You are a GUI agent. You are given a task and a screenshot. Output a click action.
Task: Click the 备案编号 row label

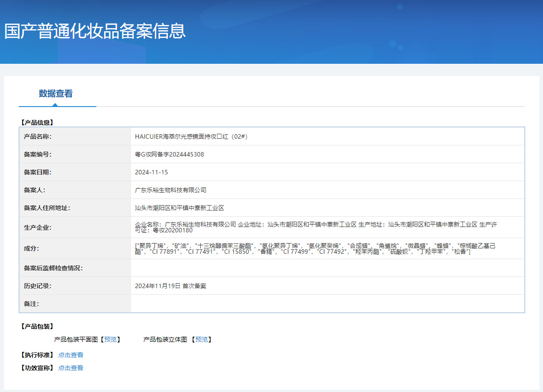tap(37, 154)
